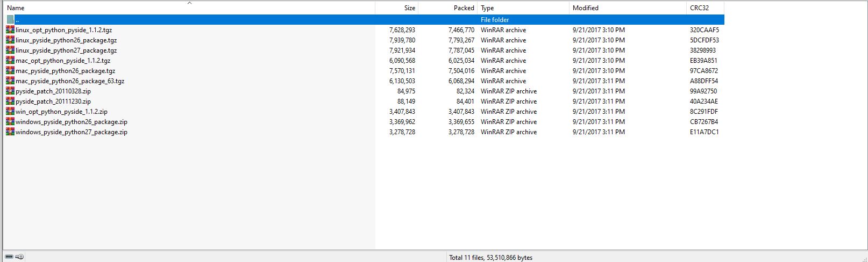Click the size value 6,090,568
This screenshot has height=262, width=868.
(x=402, y=61)
